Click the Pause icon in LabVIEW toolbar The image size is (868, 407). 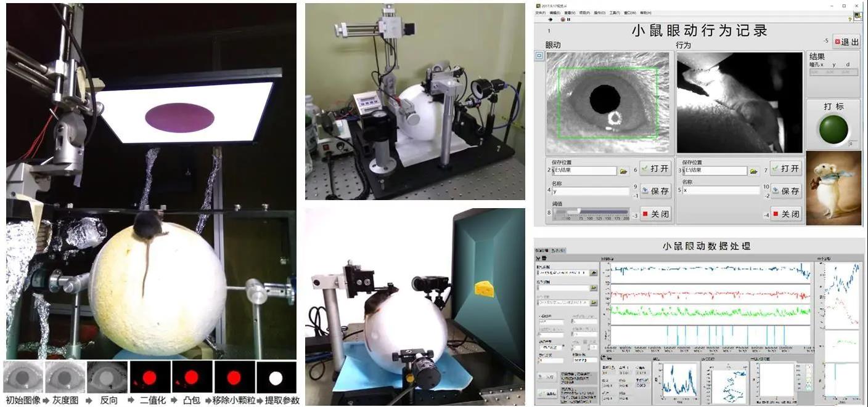point(568,19)
